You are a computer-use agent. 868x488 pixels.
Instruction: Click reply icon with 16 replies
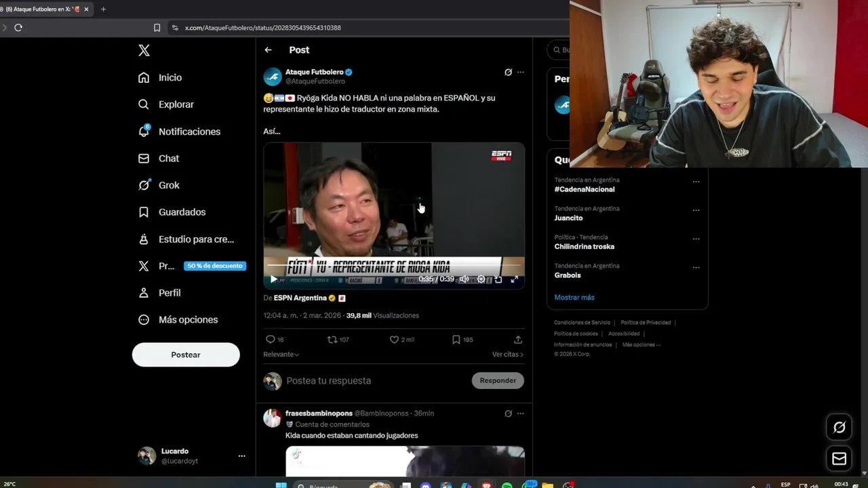click(x=271, y=340)
